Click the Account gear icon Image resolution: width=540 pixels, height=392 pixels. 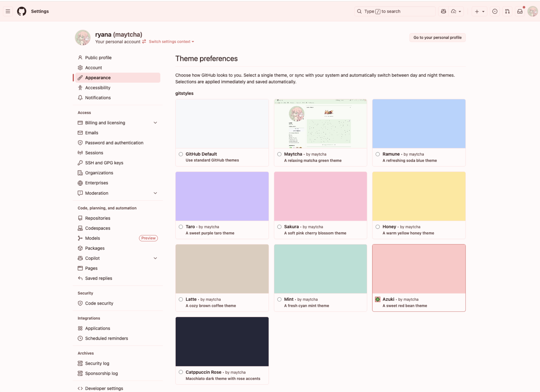coord(80,68)
